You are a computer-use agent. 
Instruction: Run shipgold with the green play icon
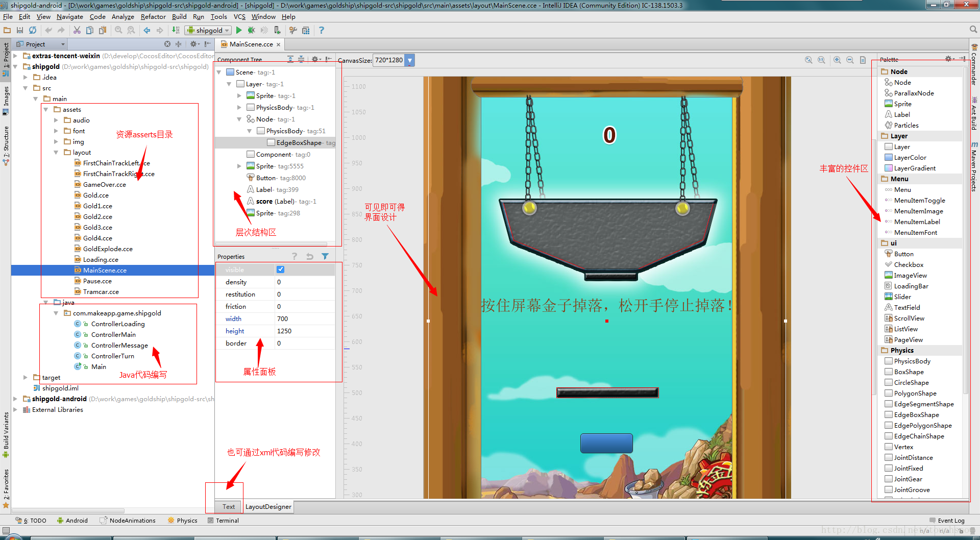point(239,30)
